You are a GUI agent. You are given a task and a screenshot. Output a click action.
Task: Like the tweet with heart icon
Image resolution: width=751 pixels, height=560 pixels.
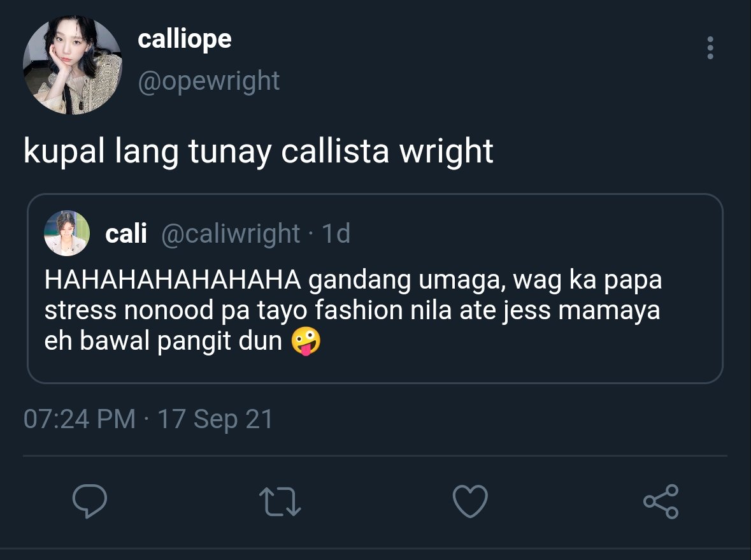pos(470,501)
